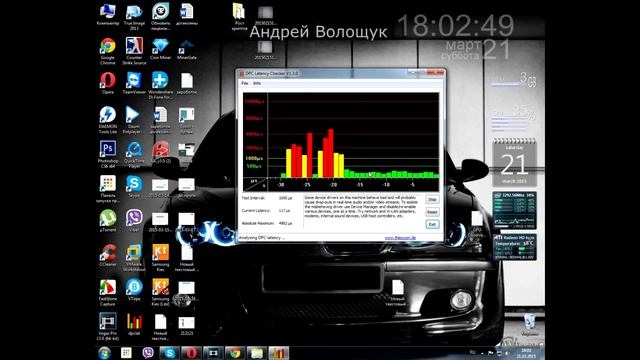640x360 pixels.
Task: Launch CCleaner desktop shortcut
Action: coord(108,255)
